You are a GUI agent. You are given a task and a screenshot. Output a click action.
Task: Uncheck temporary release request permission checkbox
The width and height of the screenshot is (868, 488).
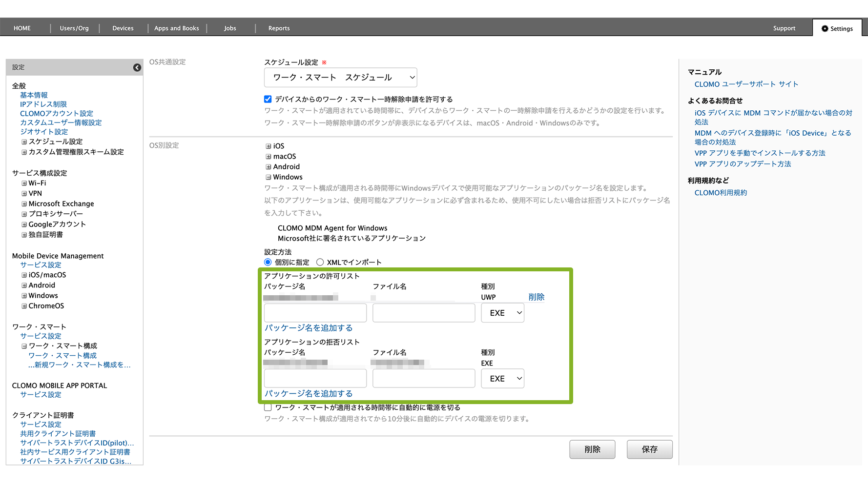268,99
